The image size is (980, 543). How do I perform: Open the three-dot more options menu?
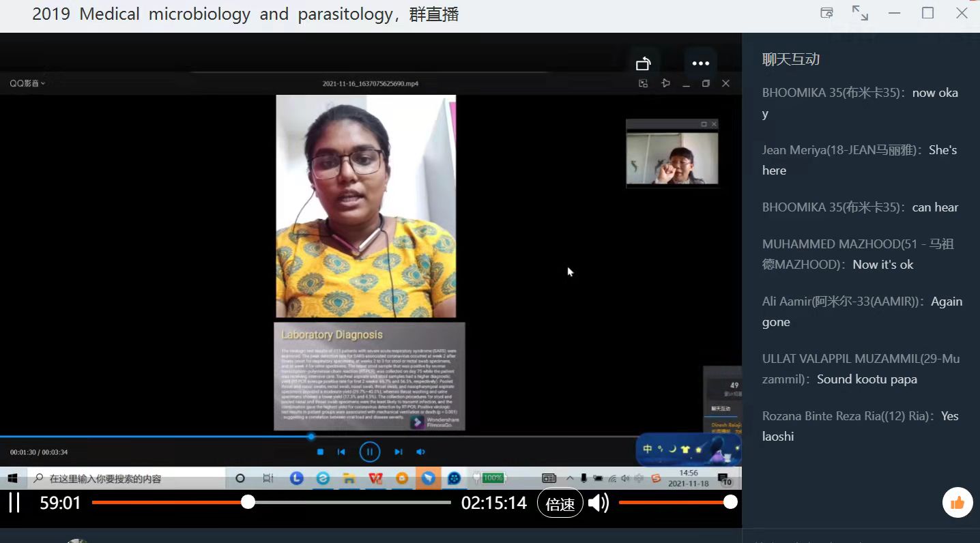point(700,63)
